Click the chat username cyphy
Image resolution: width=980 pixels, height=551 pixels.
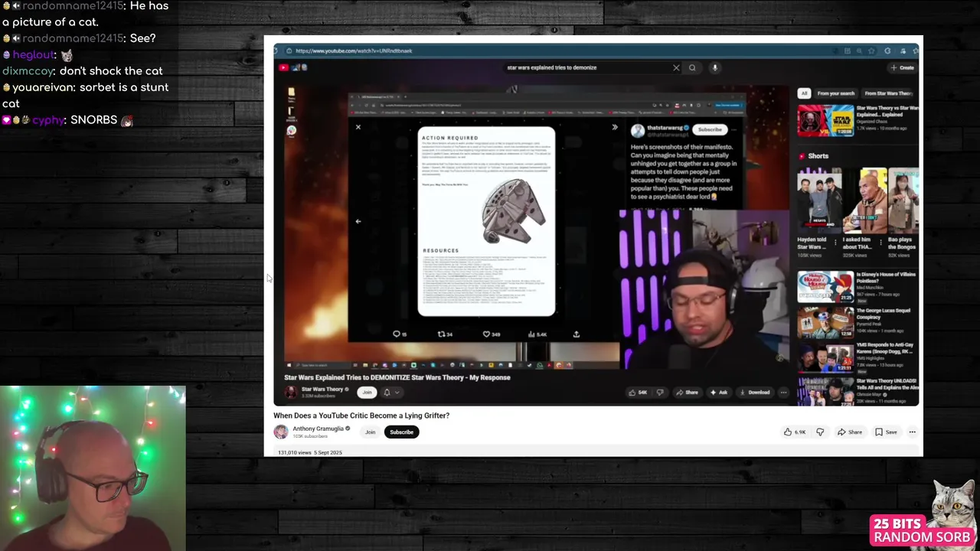pos(48,120)
